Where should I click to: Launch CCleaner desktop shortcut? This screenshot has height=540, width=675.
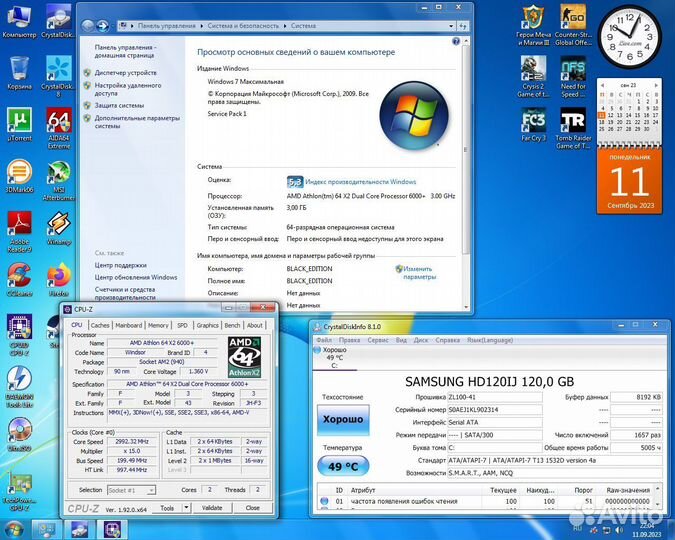[19, 280]
